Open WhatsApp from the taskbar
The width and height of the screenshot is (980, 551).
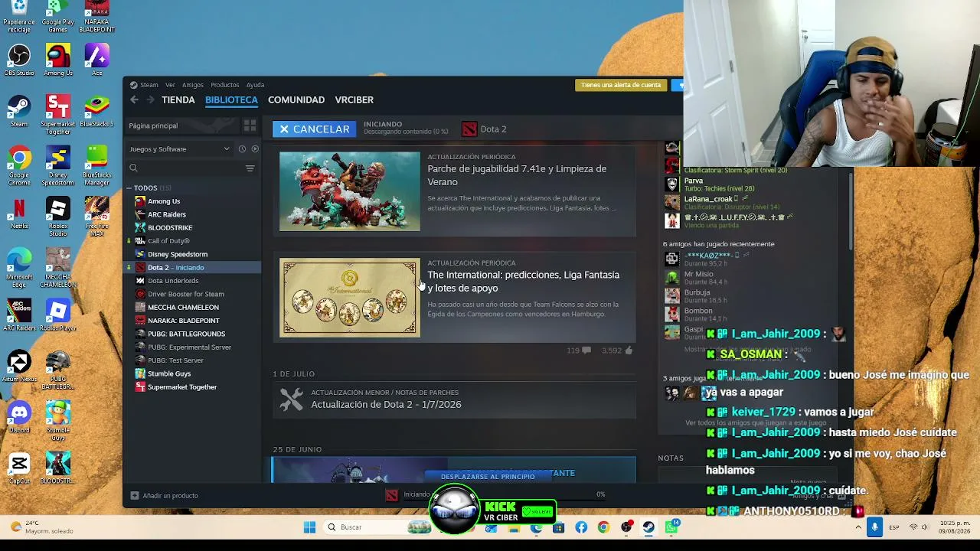(x=671, y=527)
